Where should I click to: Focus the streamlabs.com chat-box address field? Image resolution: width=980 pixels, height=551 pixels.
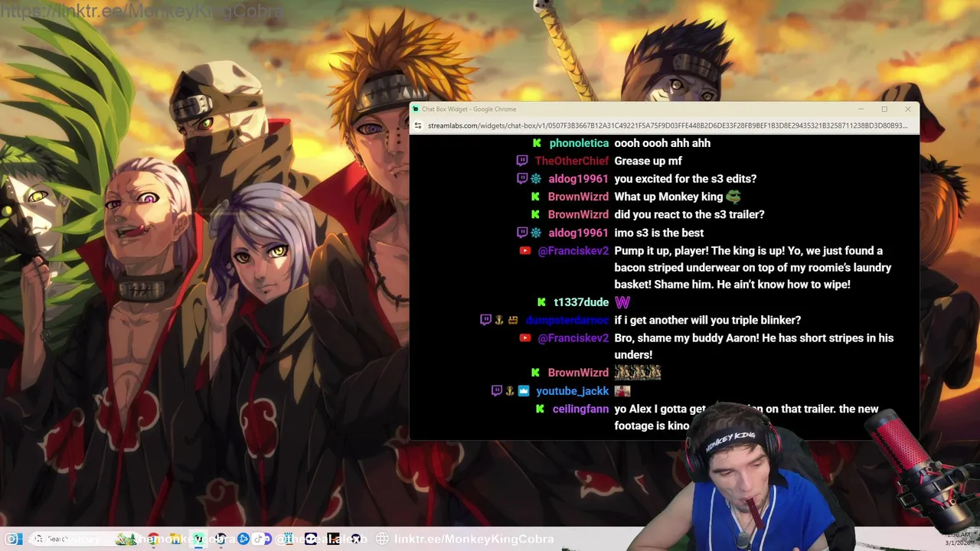tap(667, 126)
